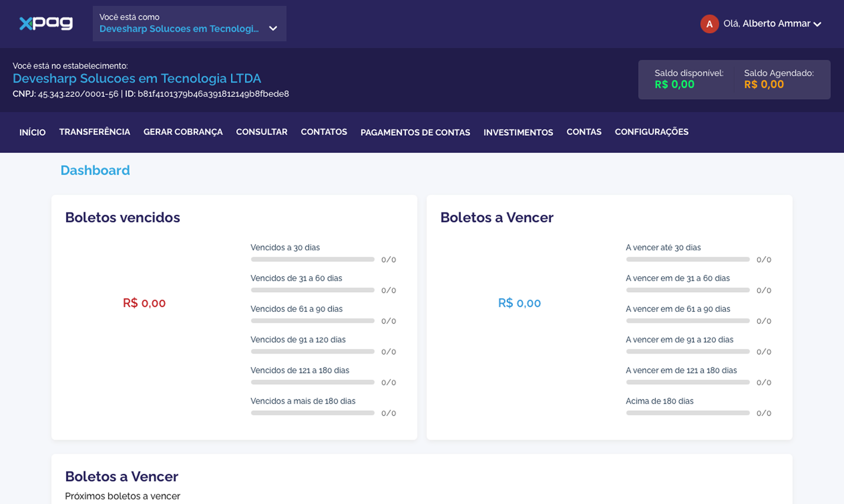The width and height of the screenshot is (844, 504).
Task: Click the Vencidos de 91 a 120 dias bar
Action: point(313,352)
